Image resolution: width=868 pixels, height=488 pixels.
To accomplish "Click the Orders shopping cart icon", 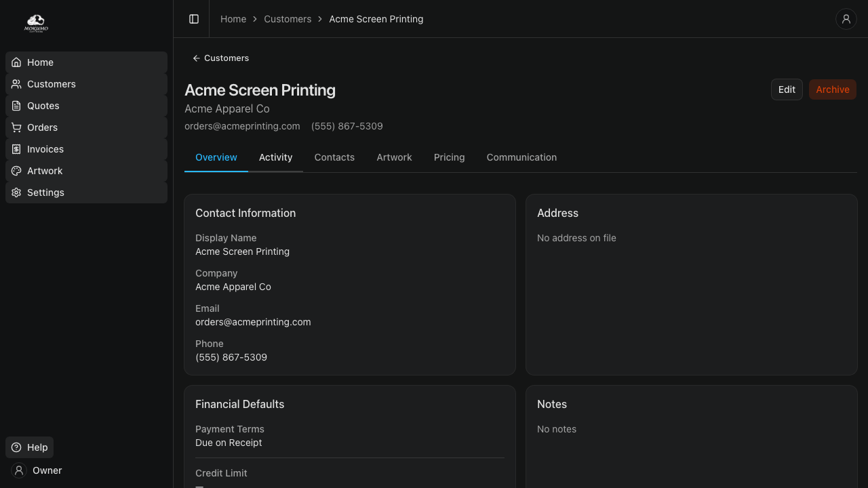I will tap(16, 127).
